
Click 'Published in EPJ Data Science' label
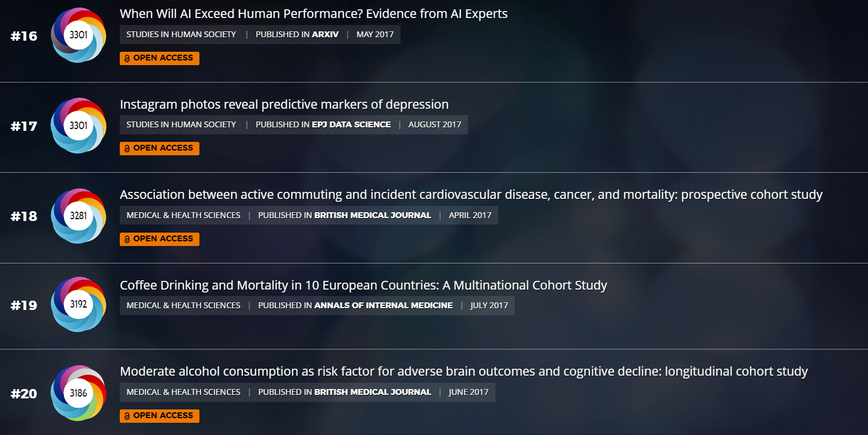click(323, 124)
